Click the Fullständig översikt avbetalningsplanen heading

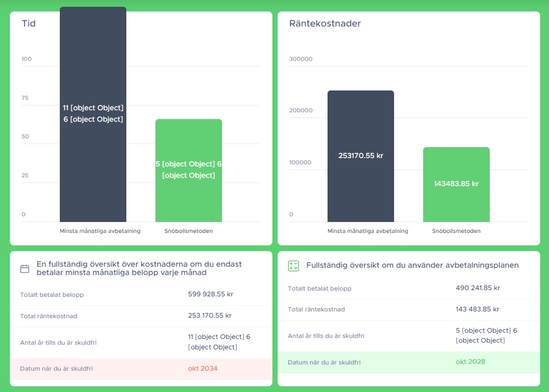pyautogui.click(x=412, y=265)
